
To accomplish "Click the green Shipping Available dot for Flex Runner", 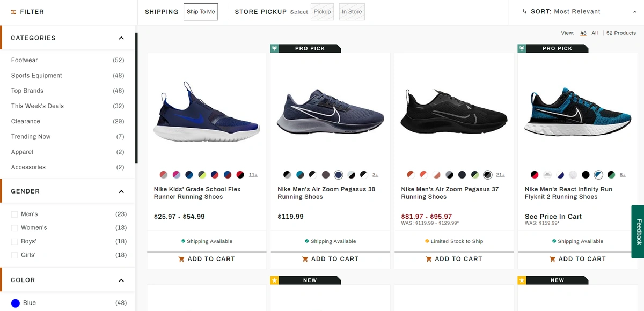I will [x=182, y=241].
